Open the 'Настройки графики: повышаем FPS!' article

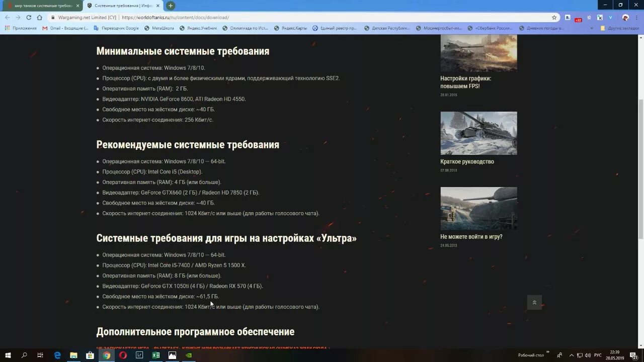coord(465,82)
